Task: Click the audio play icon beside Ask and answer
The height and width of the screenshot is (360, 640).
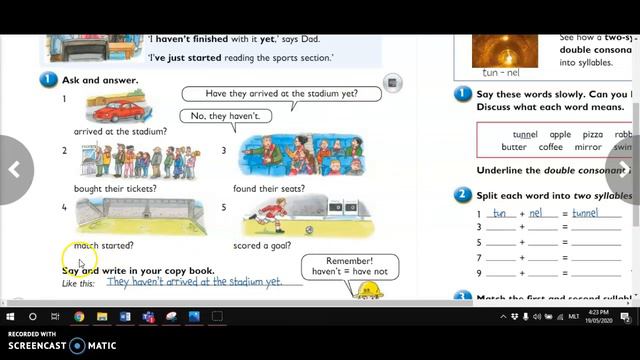Action: click(x=392, y=83)
